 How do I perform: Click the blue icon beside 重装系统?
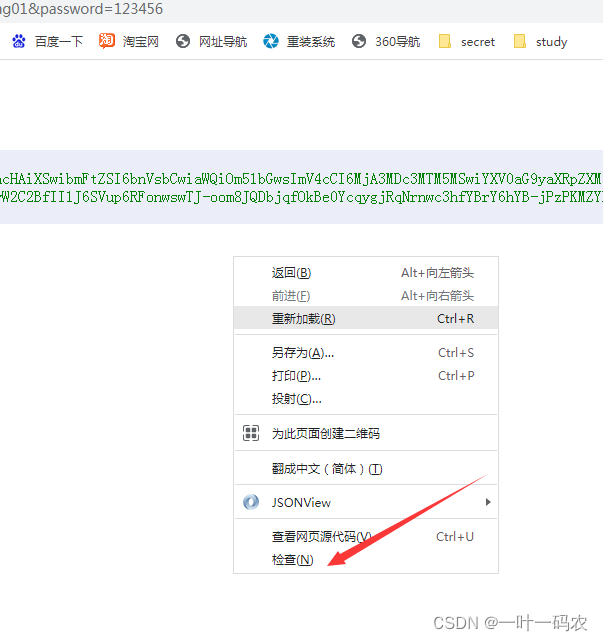pyautogui.click(x=271, y=41)
